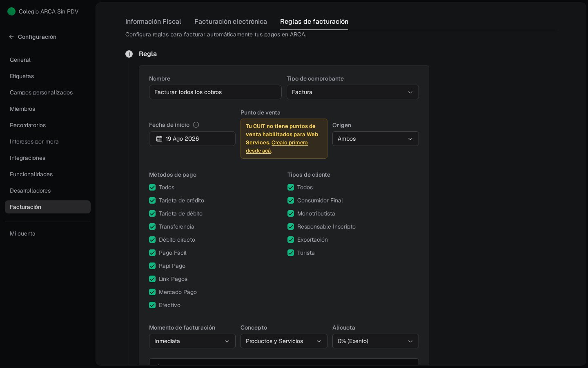Click the Nombre field with Facturar todos los cobros
Viewport: 588px width, 368px height.
pos(215,92)
